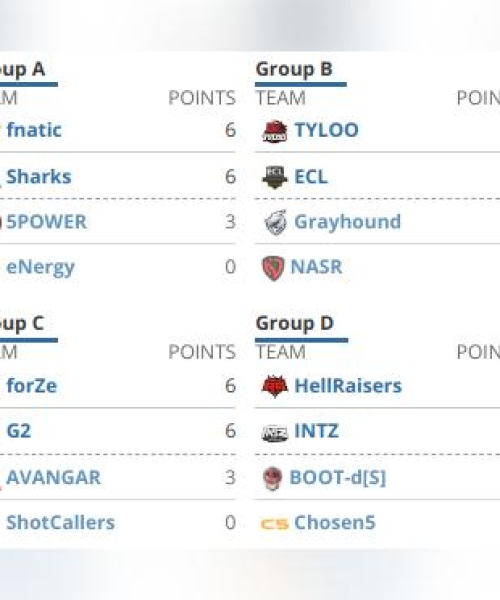Click the HellRaisers team logo icon
Viewport: 500px width, 600px height.
click(x=275, y=386)
